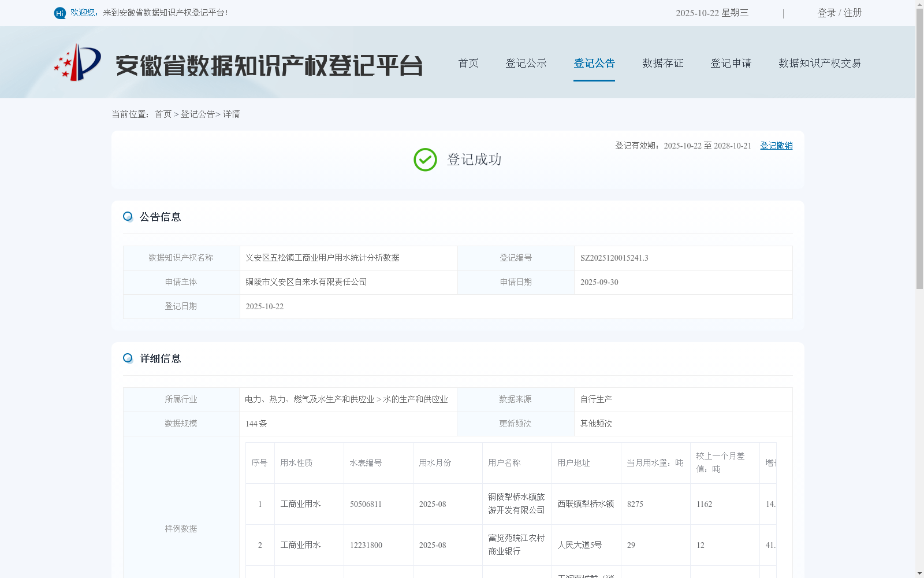
Task: Click the 登记撤销 link
Action: [776, 146]
